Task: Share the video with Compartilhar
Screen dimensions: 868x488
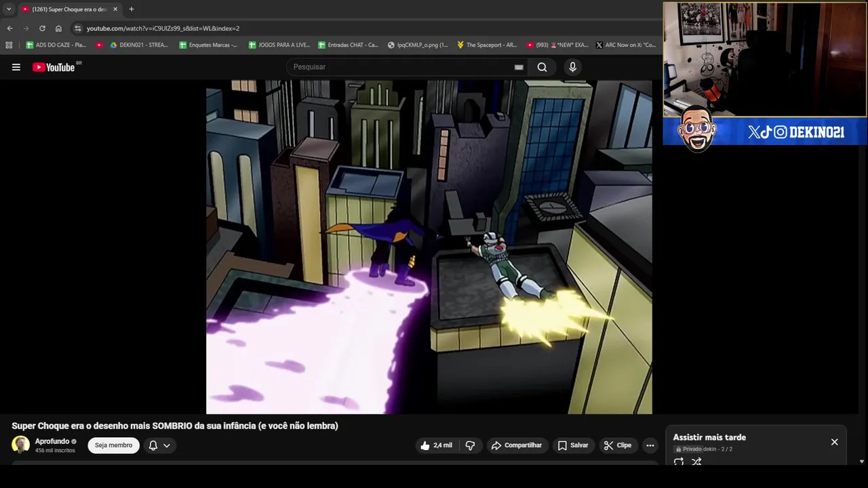Action: click(x=517, y=445)
